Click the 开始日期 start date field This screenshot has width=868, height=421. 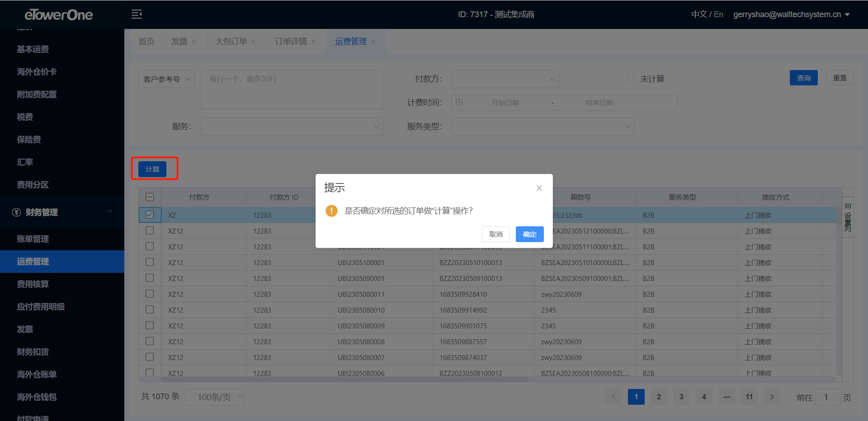point(505,103)
